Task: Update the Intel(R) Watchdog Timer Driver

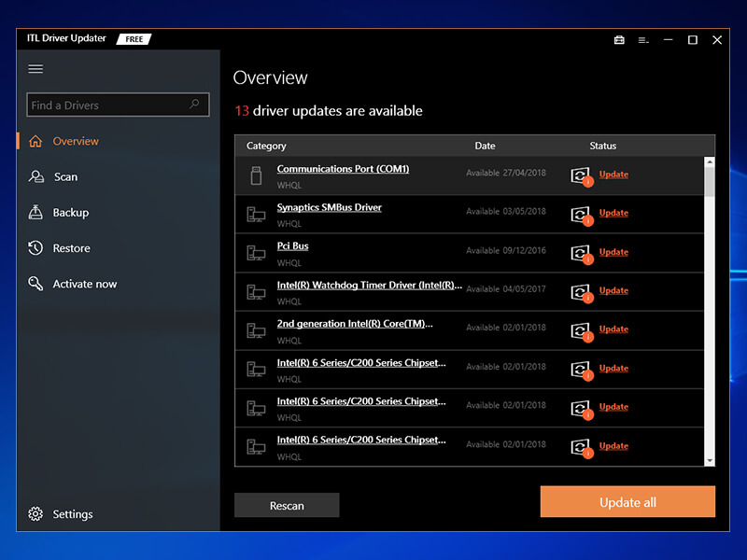Action: coord(613,290)
